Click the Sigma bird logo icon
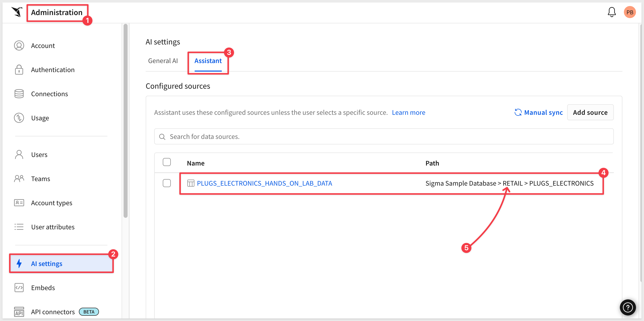 pos(17,12)
